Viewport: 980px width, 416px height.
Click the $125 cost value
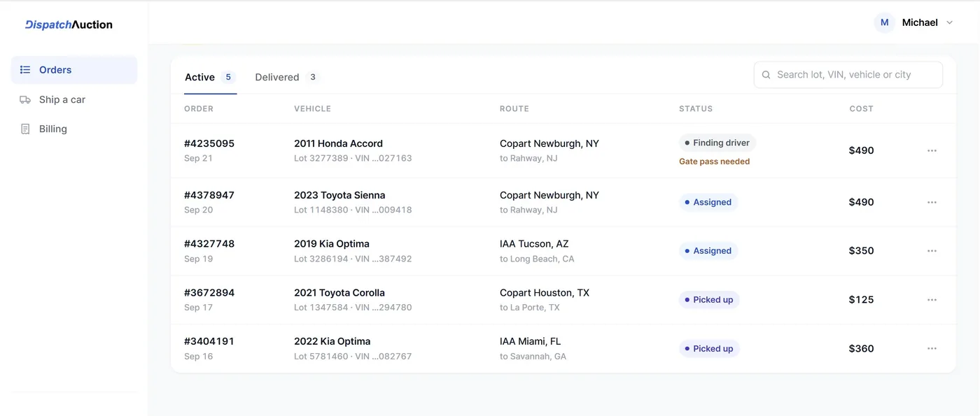[x=861, y=300]
